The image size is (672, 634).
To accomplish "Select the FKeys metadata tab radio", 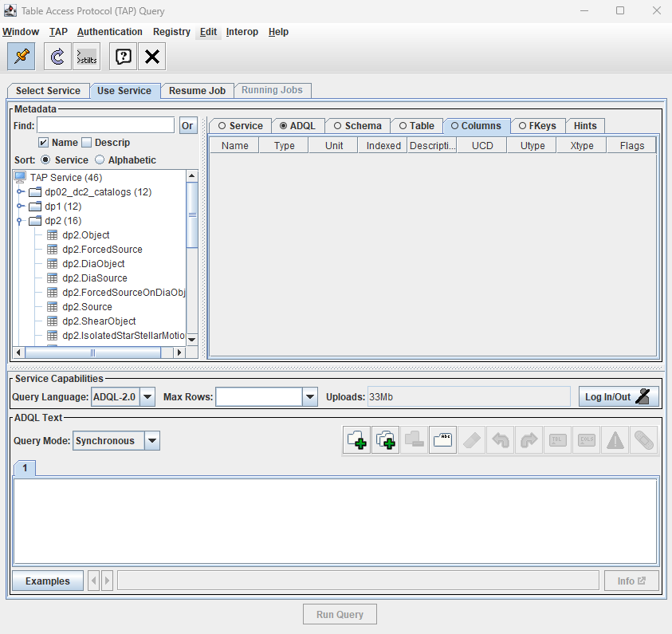I will 522,125.
